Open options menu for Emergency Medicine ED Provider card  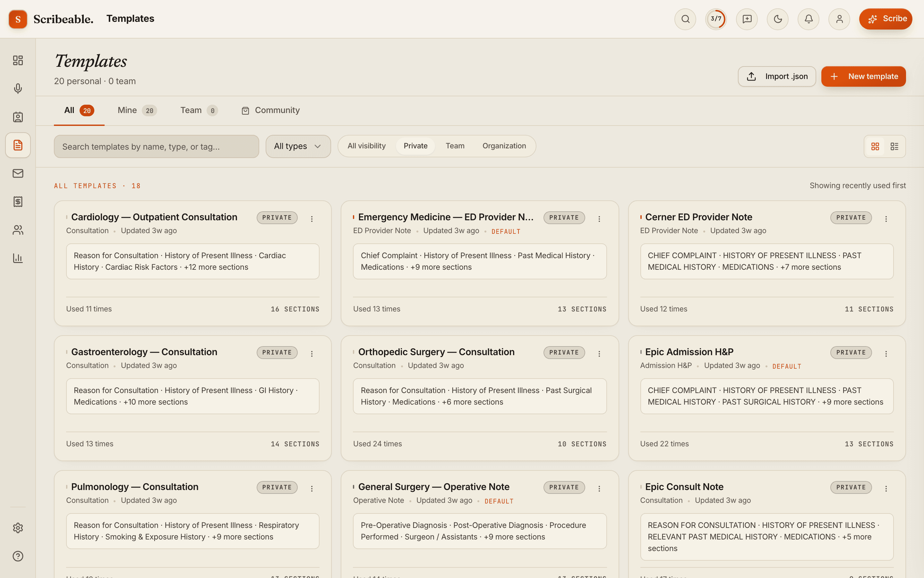(x=599, y=219)
